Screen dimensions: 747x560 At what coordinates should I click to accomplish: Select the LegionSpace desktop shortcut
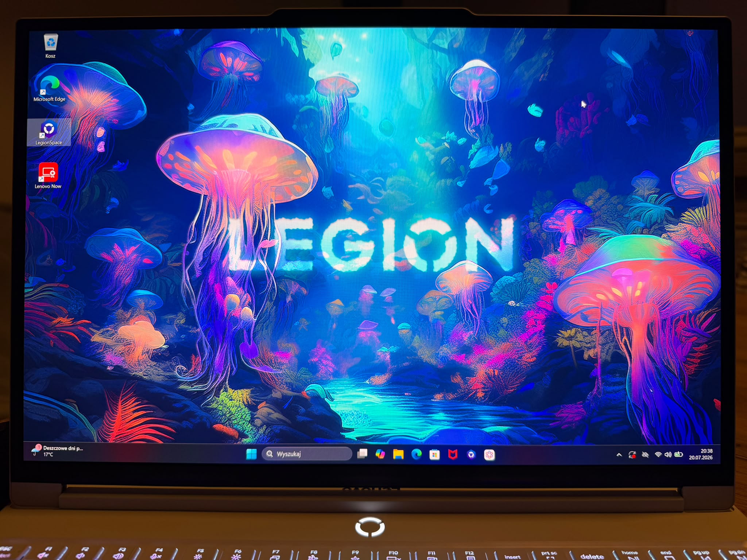click(x=49, y=133)
